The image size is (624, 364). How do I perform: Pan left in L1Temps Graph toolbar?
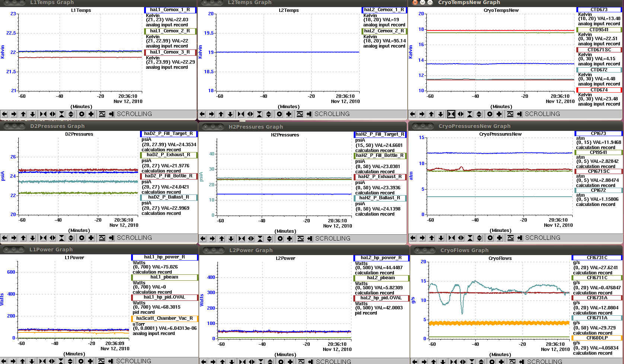(x=4, y=114)
